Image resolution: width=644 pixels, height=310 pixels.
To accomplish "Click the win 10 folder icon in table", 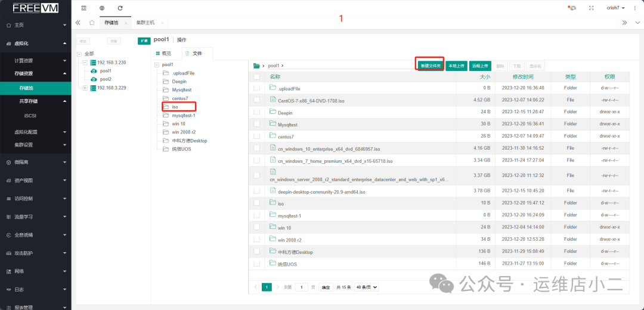I will pos(273,227).
